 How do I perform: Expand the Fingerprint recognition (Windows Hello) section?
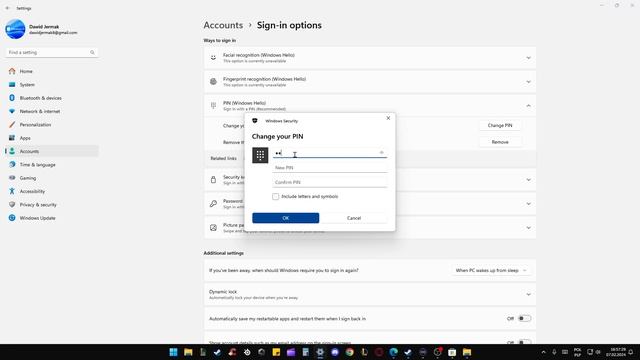pos(528,82)
